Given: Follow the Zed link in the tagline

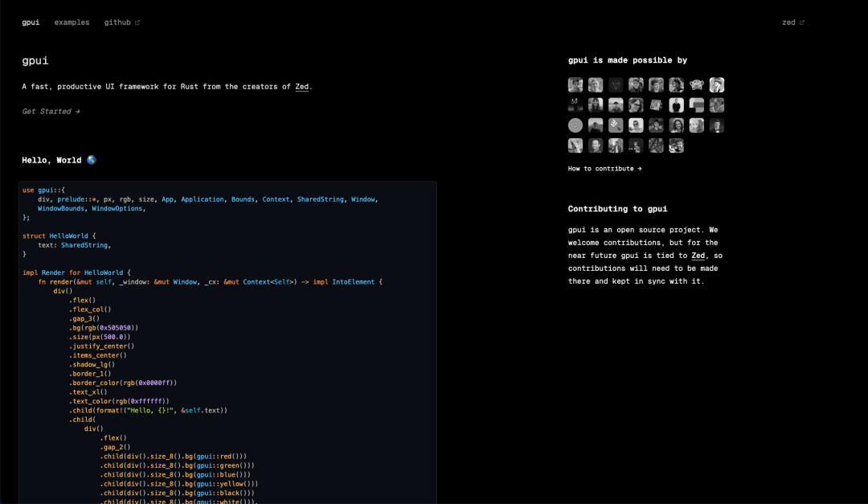Looking at the screenshot, I should click(301, 86).
